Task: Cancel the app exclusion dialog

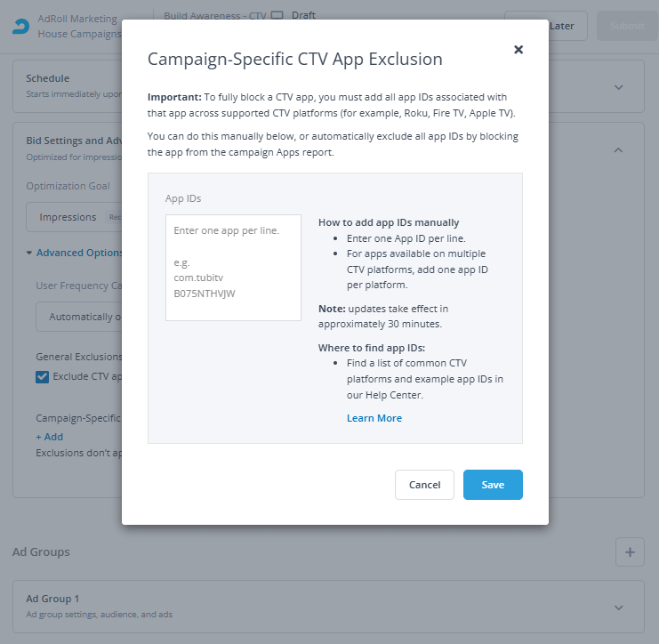Action: (x=424, y=485)
